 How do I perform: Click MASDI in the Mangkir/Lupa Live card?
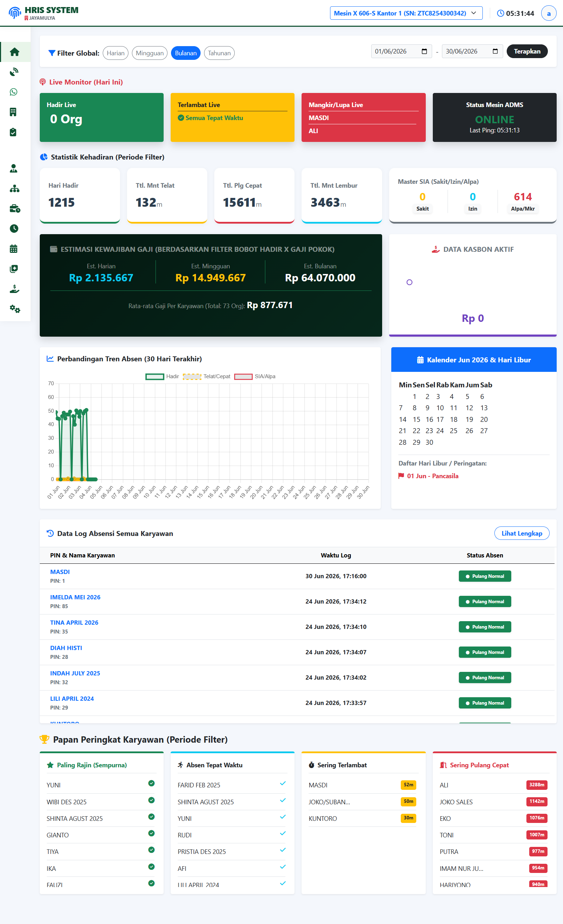[318, 118]
